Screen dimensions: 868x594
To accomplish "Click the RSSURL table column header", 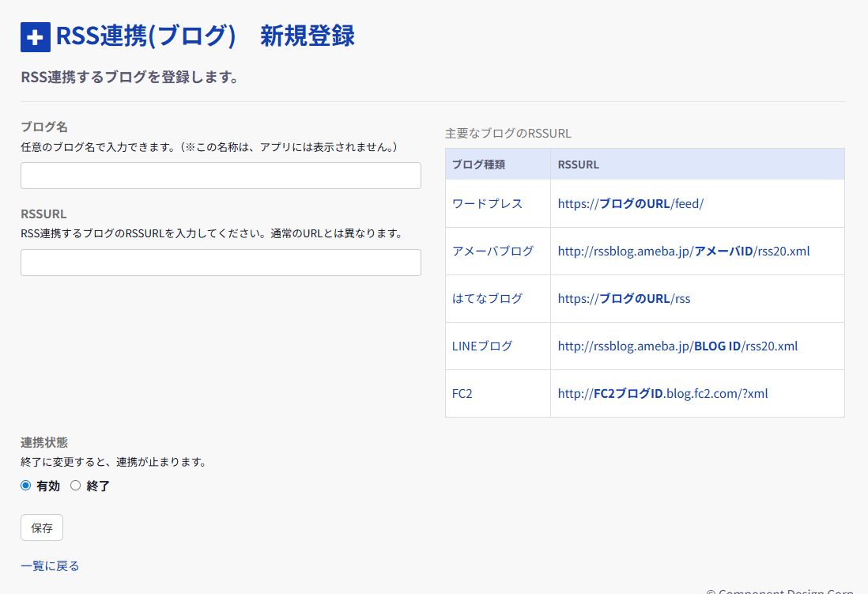I will coord(578,165).
